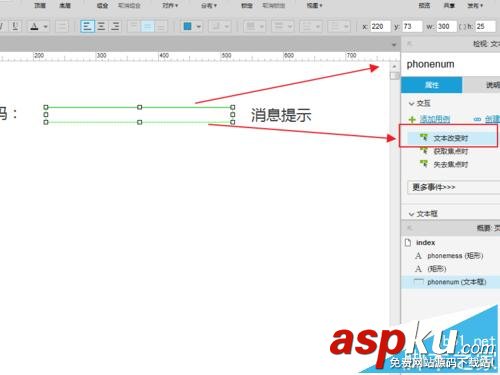Open font color dropdown arrow
The image size is (500, 375).
pyautogui.click(x=45, y=27)
